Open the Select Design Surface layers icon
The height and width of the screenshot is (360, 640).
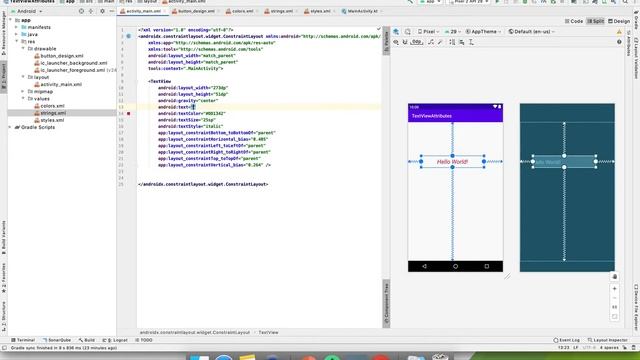(396, 31)
